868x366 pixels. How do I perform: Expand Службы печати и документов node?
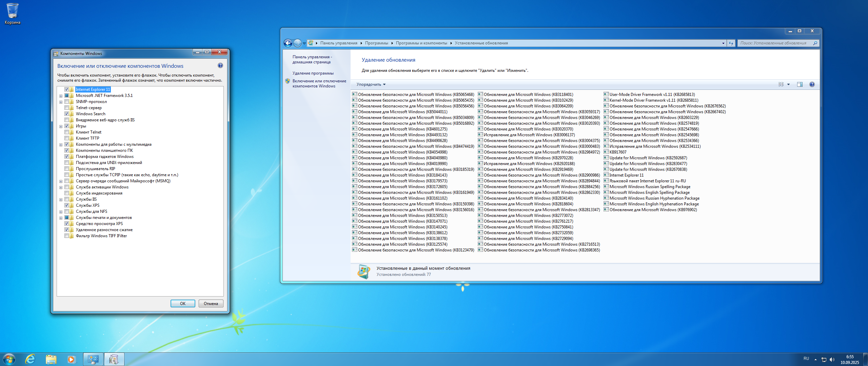click(x=61, y=218)
